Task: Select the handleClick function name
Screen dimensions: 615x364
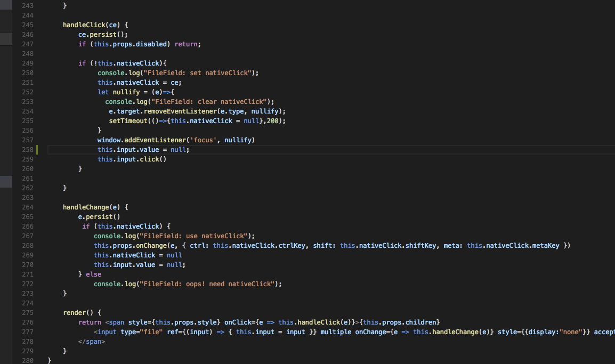Action: pos(84,25)
